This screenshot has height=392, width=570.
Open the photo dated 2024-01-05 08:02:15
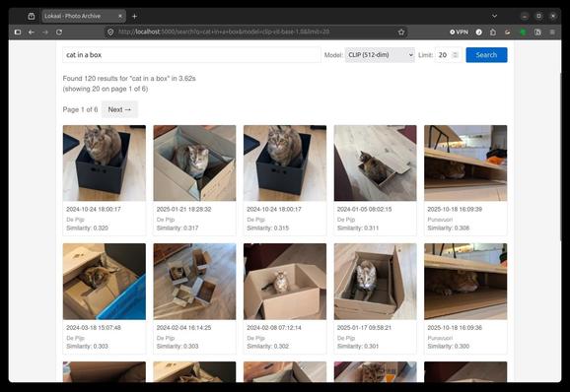click(x=375, y=163)
